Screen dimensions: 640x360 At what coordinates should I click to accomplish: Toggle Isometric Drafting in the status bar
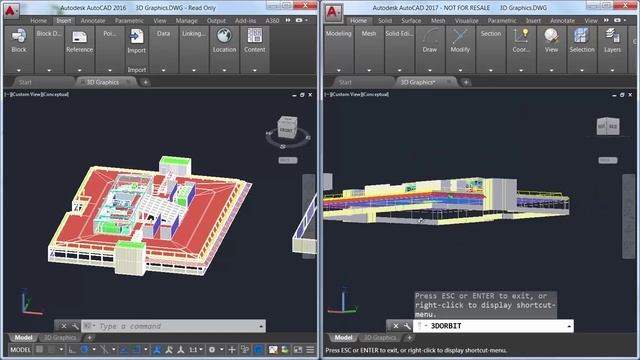104,350
